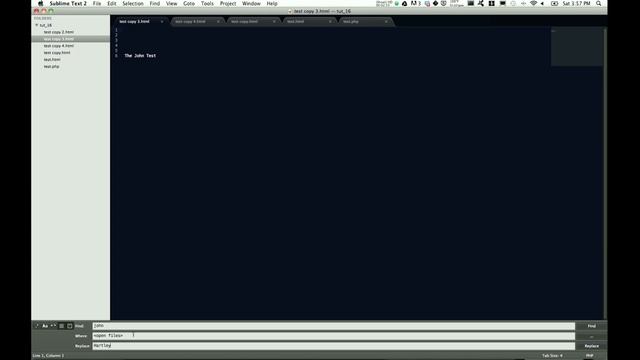640x360 pixels.
Task: Click 'The John Test' text on line 6
Action: (x=140, y=56)
